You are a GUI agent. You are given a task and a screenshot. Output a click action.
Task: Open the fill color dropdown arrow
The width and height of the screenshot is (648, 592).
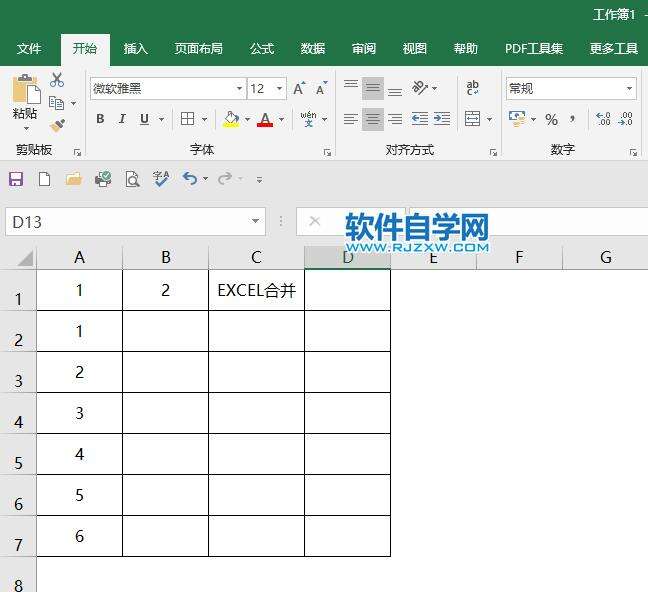[x=247, y=119]
